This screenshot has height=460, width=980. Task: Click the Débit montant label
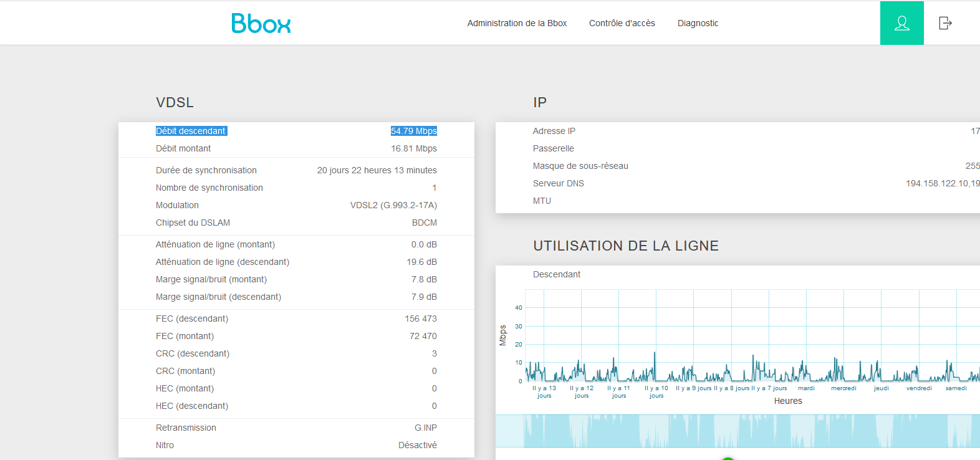tap(183, 148)
